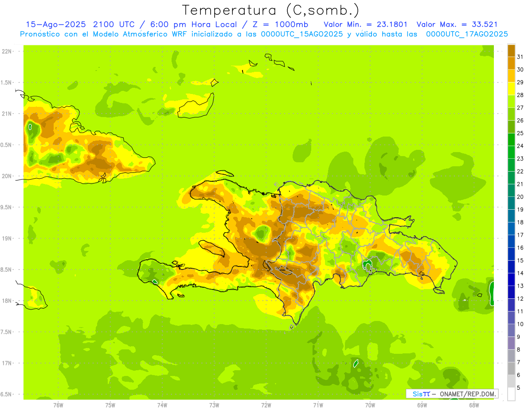Viewport: 532px width, 411px height.
Task: Click the '70W' longitude label
Action: [370, 405]
